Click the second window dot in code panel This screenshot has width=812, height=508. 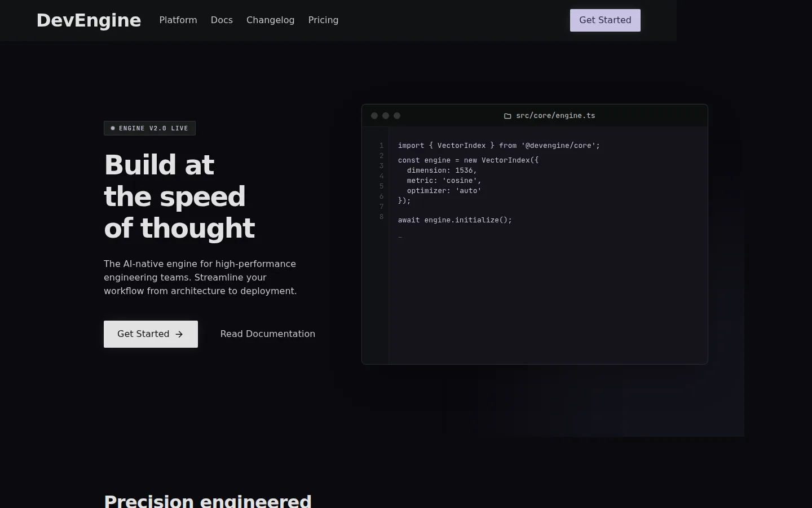[x=386, y=116]
